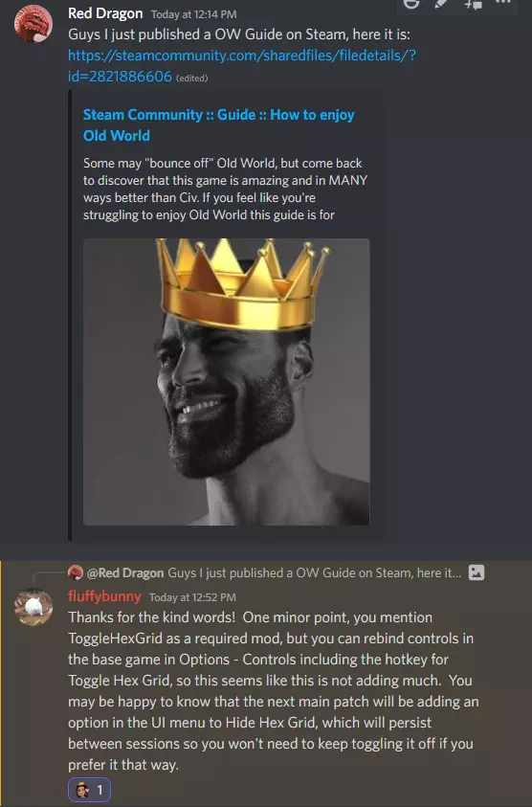Click the 'Today at 12:52 PM' timestamp
The height and width of the screenshot is (807, 532).
click(192, 597)
